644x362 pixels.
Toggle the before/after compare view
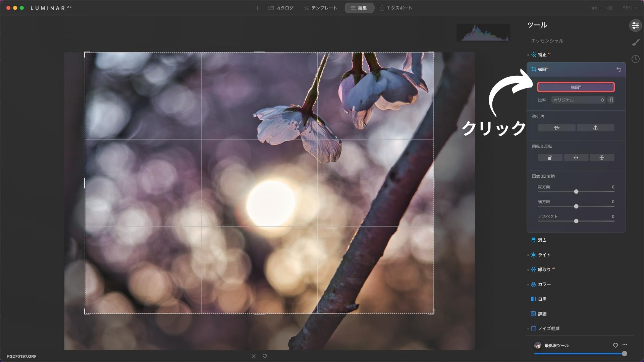coord(595,8)
